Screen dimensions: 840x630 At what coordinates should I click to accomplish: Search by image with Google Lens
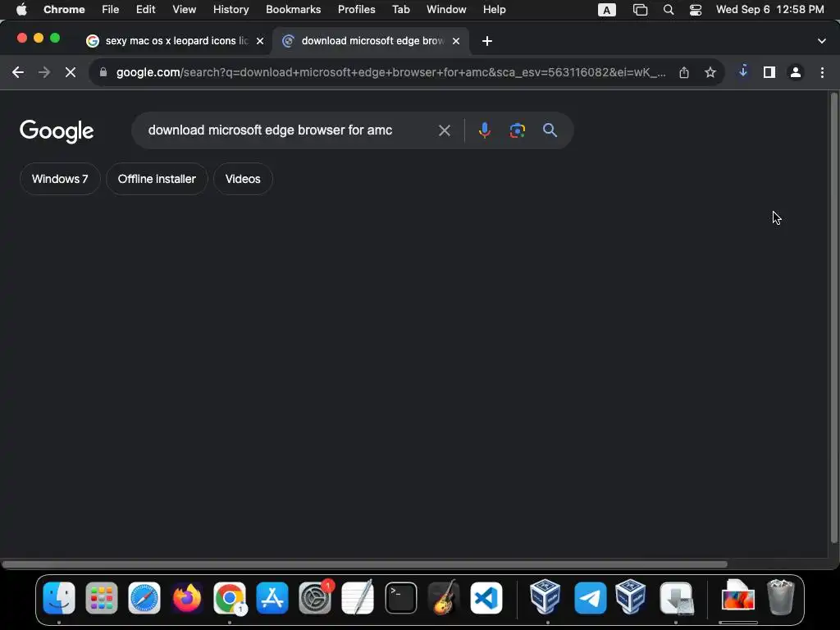[517, 130]
